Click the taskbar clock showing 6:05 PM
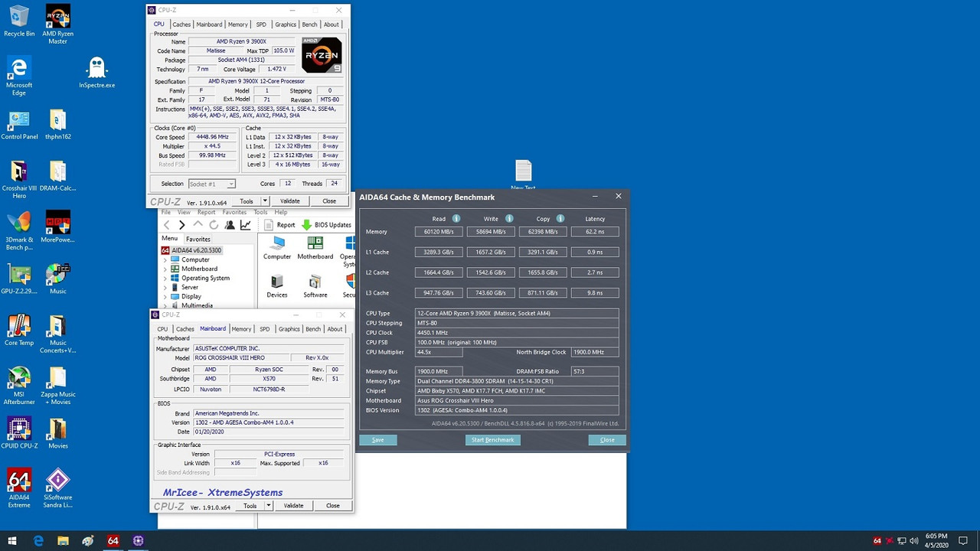Viewport: 980px width, 551px height. pyautogui.click(x=937, y=541)
